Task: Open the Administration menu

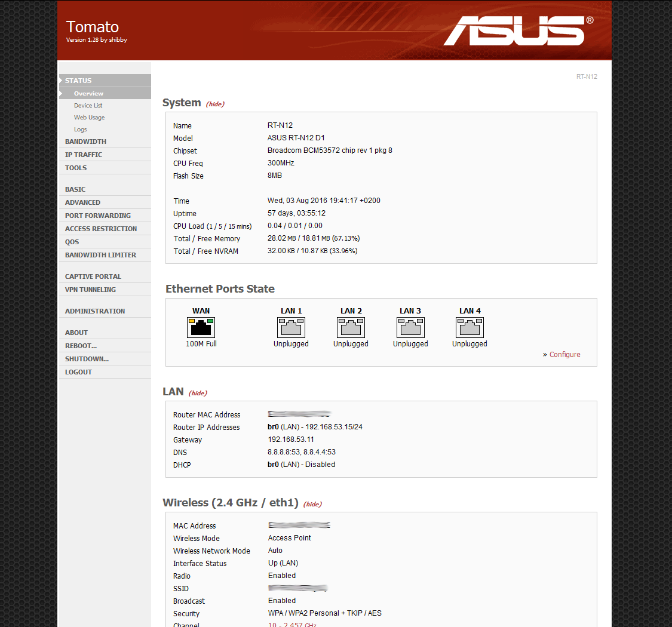Action: pyautogui.click(x=105, y=311)
